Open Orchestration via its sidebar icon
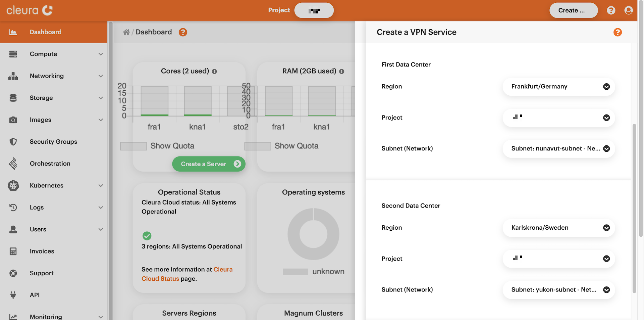 click(13, 164)
